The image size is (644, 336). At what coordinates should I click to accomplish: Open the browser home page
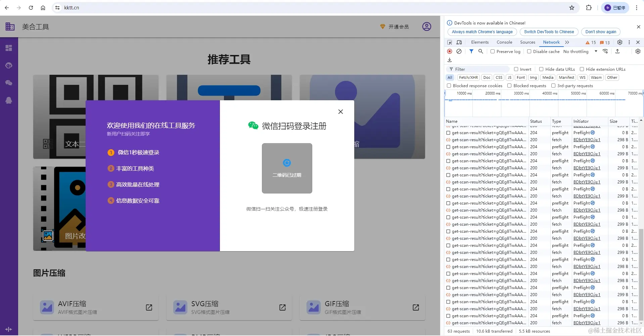[x=43, y=8]
